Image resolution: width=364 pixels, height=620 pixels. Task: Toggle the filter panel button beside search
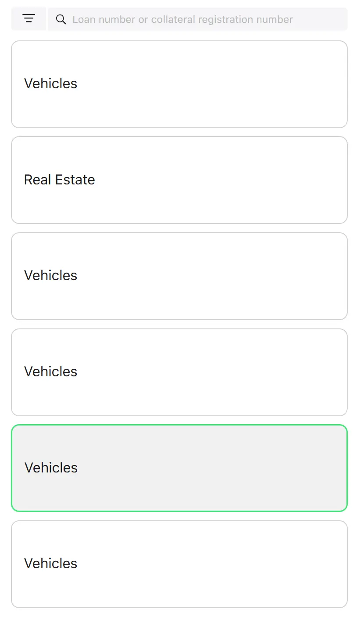pos(29,19)
